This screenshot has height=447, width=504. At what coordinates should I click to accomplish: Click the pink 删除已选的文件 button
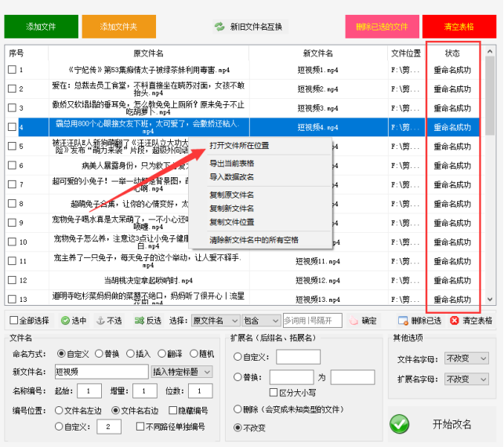(x=383, y=27)
